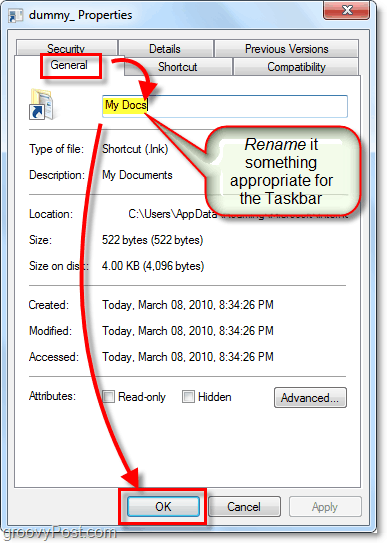Click the small icon in the title bar
Viewport: 387px width, 543px height.
click(x=15, y=16)
